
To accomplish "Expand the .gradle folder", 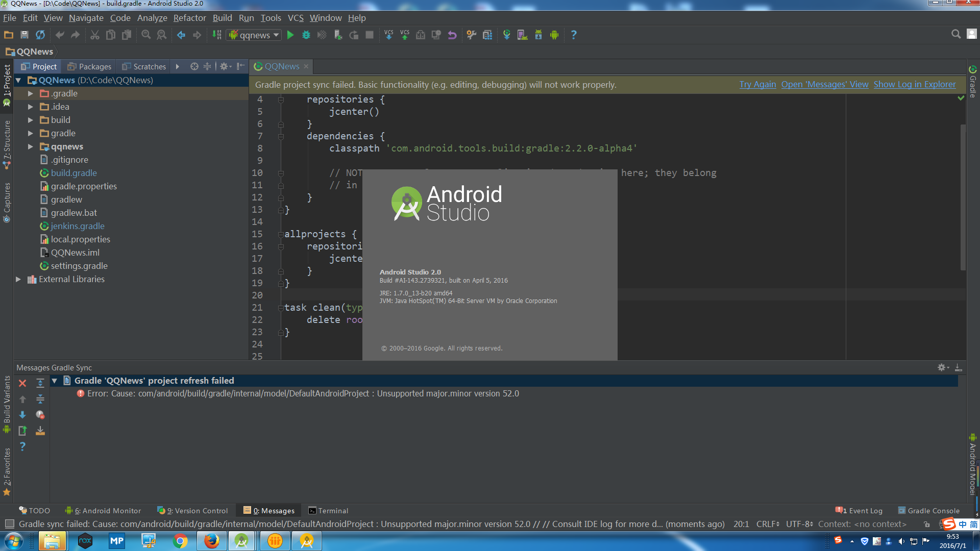I will [x=31, y=93].
